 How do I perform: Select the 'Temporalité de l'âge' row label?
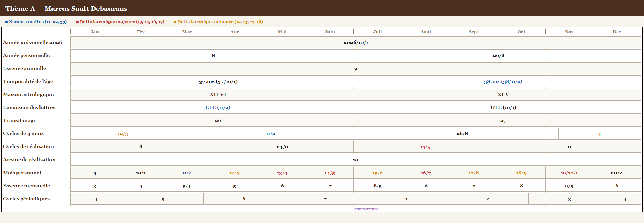pos(28,81)
